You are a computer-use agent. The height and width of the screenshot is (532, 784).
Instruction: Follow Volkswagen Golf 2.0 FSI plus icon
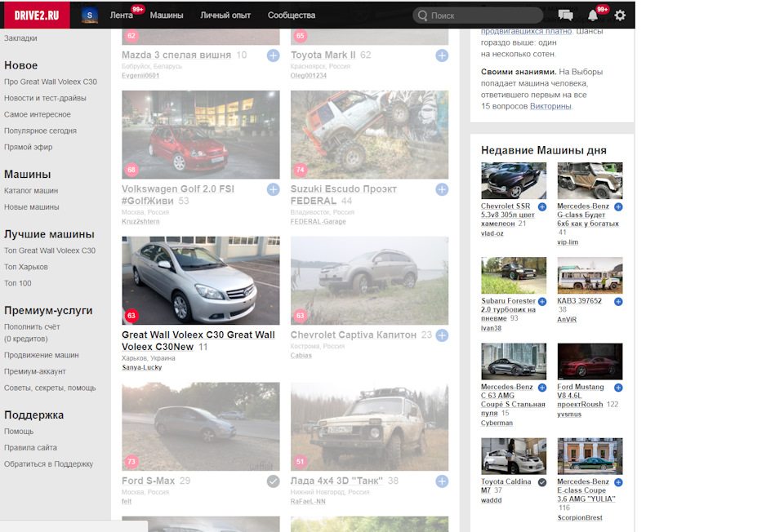pos(273,189)
